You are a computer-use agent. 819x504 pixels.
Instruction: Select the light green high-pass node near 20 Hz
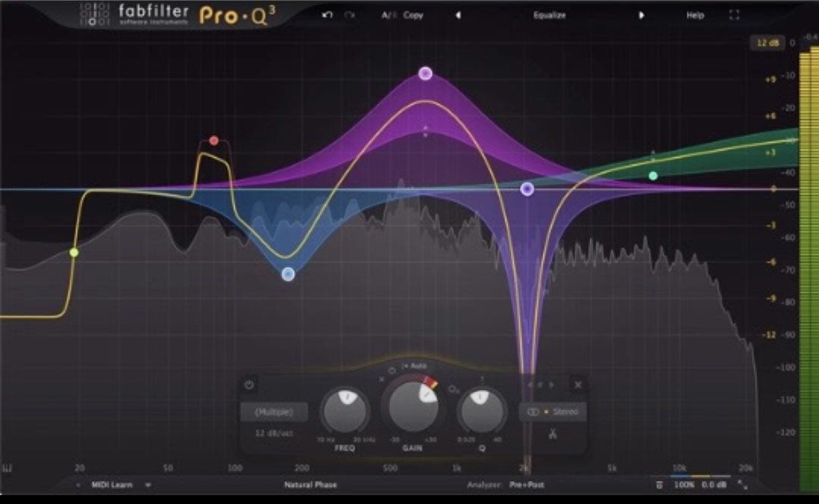(74, 253)
